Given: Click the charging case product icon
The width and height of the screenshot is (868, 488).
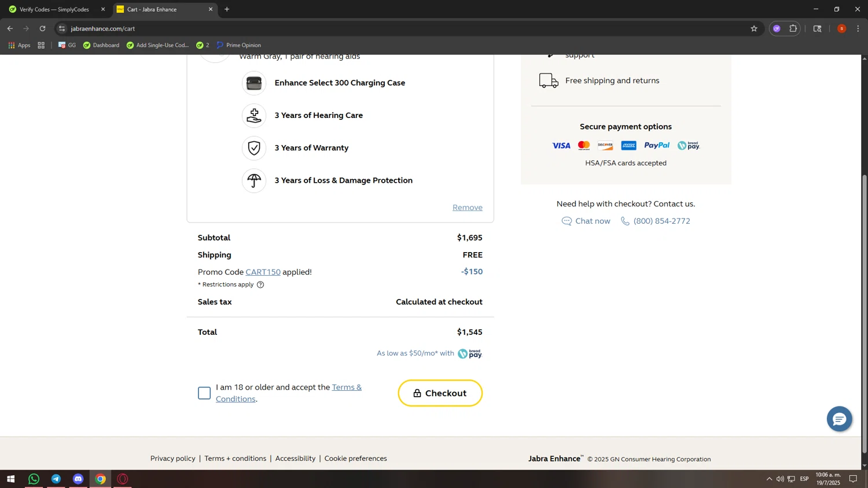Looking at the screenshot, I should coord(254,83).
